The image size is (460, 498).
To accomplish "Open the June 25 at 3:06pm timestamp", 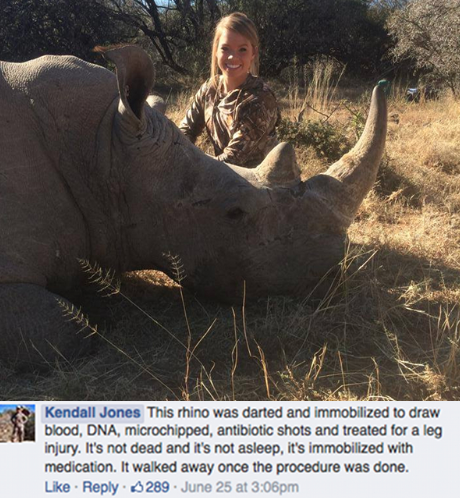I will click(240, 487).
